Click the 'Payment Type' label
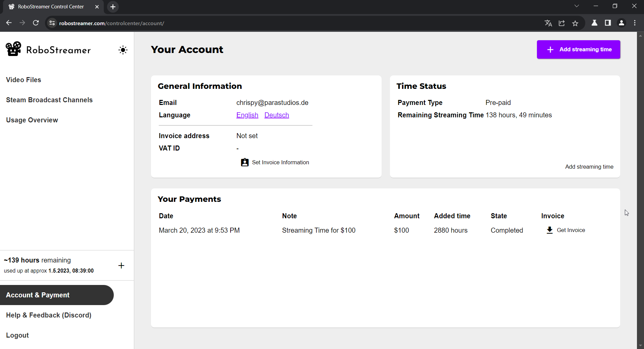 pyautogui.click(x=420, y=103)
